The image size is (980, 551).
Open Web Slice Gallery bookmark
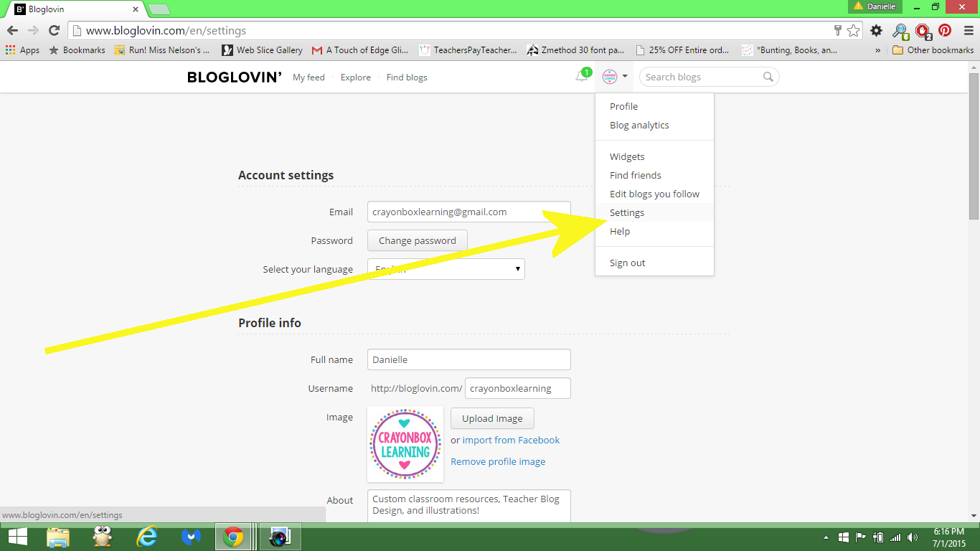click(262, 50)
